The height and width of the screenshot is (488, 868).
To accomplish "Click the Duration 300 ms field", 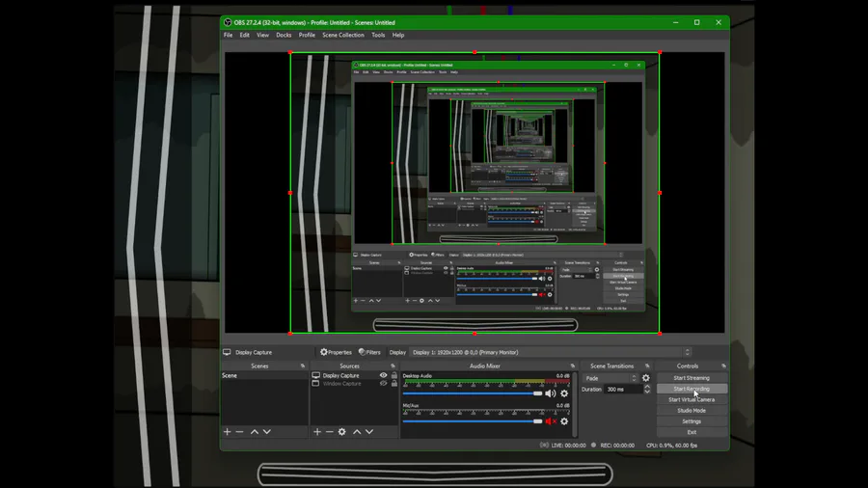I will click(623, 390).
